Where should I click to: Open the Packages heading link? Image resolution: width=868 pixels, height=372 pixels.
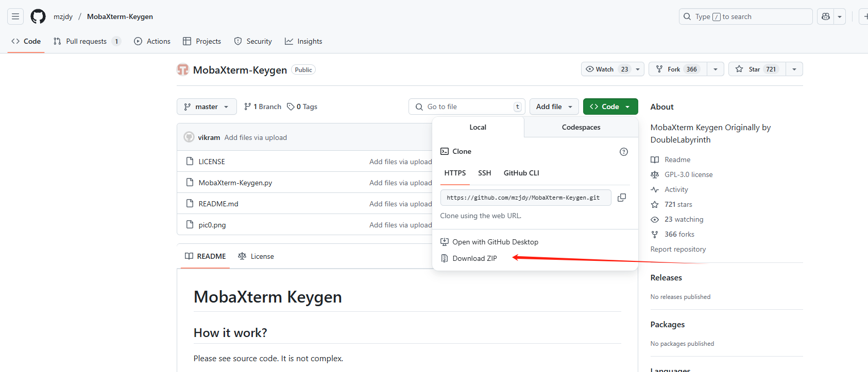point(668,324)
